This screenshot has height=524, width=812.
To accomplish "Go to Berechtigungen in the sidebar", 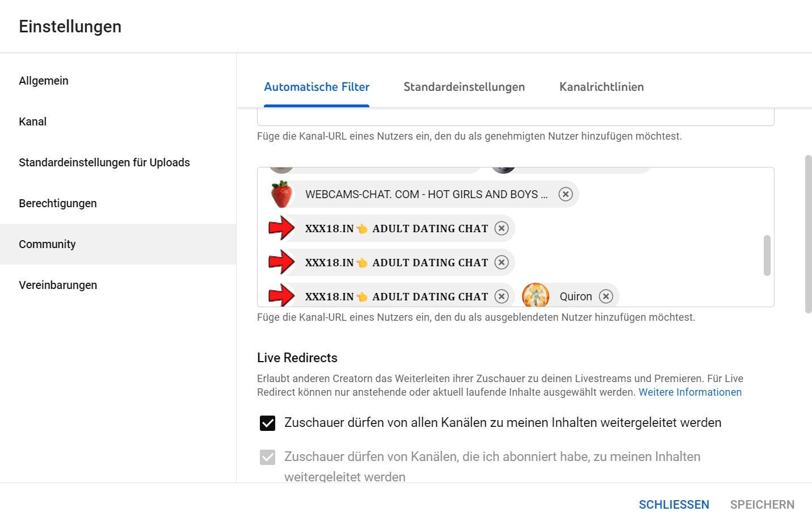I will point(58,203).
